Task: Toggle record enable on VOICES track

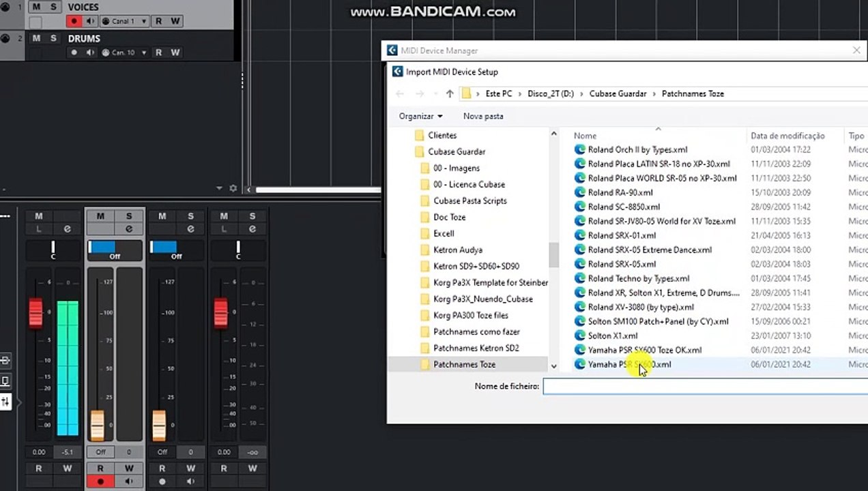Action: click(x=74, y=21)
